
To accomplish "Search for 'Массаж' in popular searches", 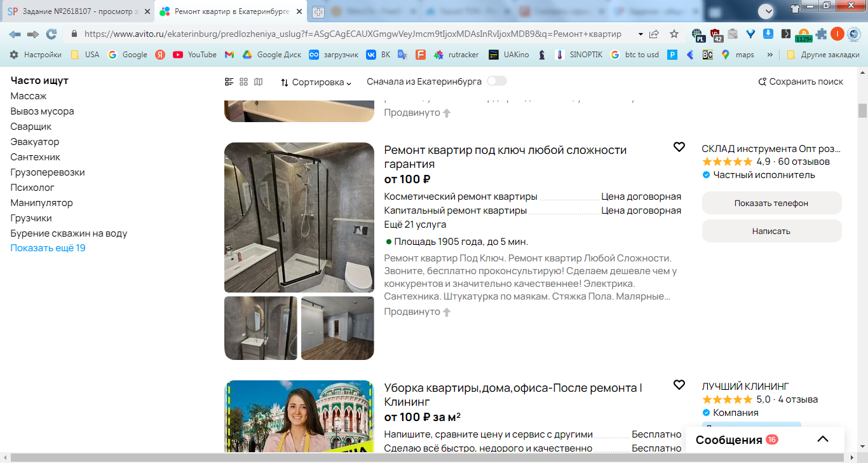I will tap(29, 96).
